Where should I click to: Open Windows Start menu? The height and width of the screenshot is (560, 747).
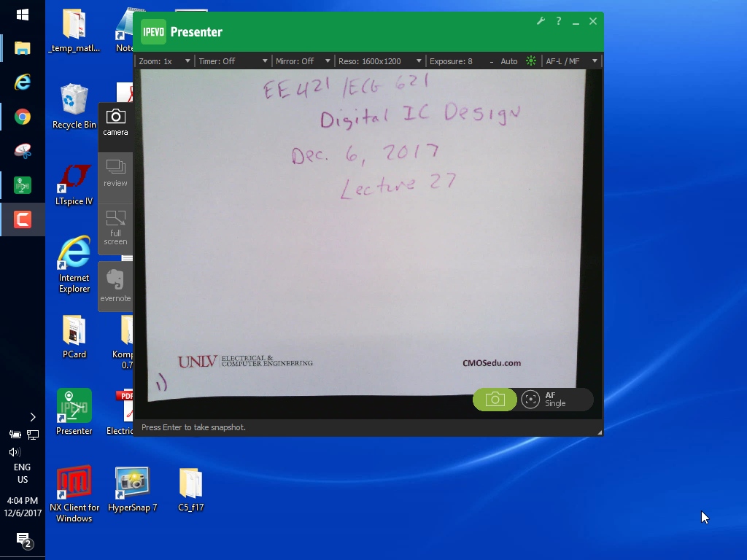[x=23, y=15]
